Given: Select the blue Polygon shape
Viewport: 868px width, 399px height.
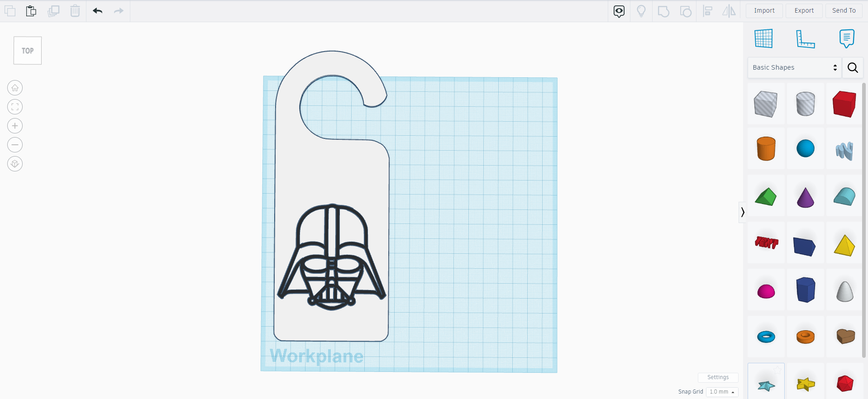Looking at the screenshot, I should point(805,290).
